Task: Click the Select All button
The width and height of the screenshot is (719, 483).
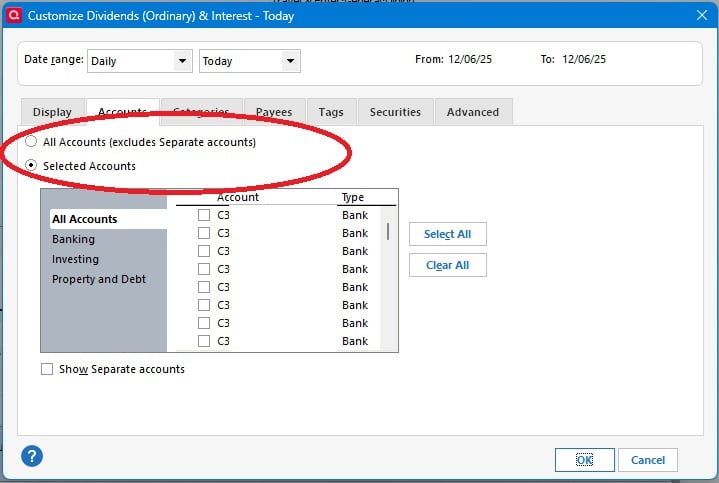Action: tap(448, 234)
